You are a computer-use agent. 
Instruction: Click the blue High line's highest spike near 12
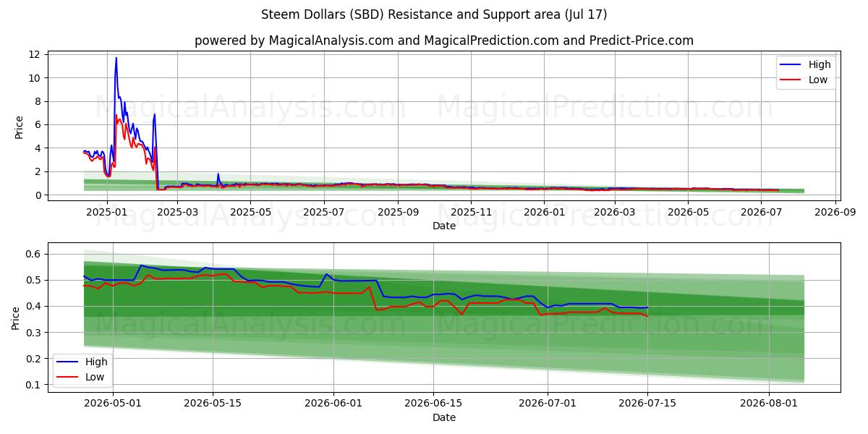coord(116,59)
